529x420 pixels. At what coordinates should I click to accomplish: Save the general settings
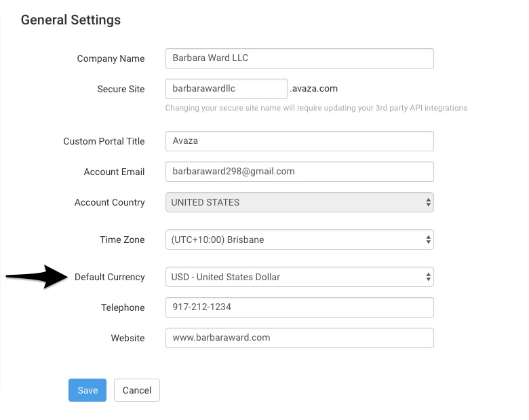click(87, 390)
